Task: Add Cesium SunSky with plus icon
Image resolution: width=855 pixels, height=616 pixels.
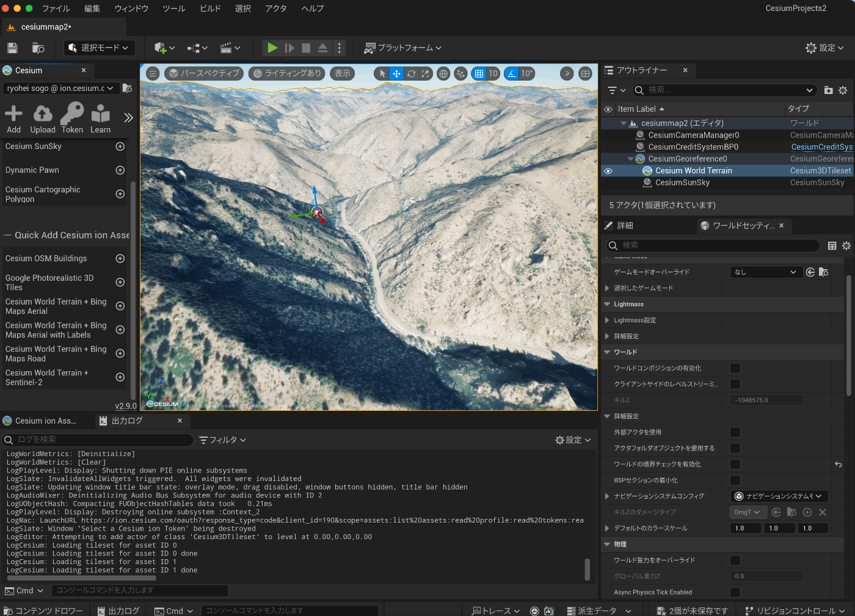Action: point(120,147)
